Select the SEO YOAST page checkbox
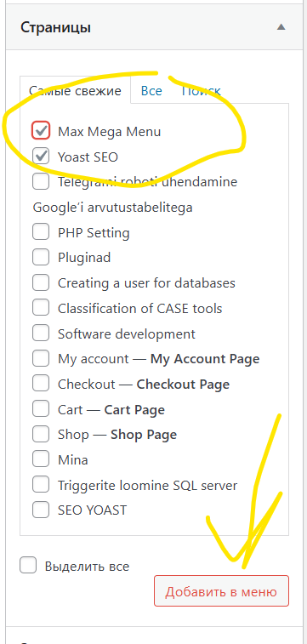 click(41, 510)
